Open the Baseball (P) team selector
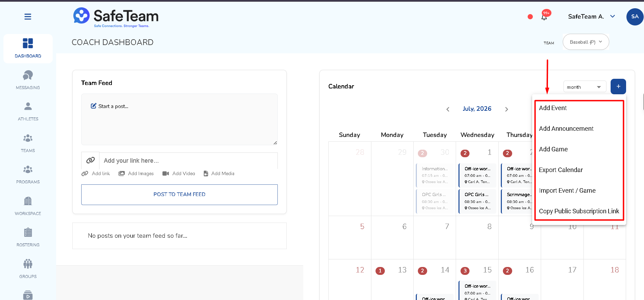 pos(586,42)
